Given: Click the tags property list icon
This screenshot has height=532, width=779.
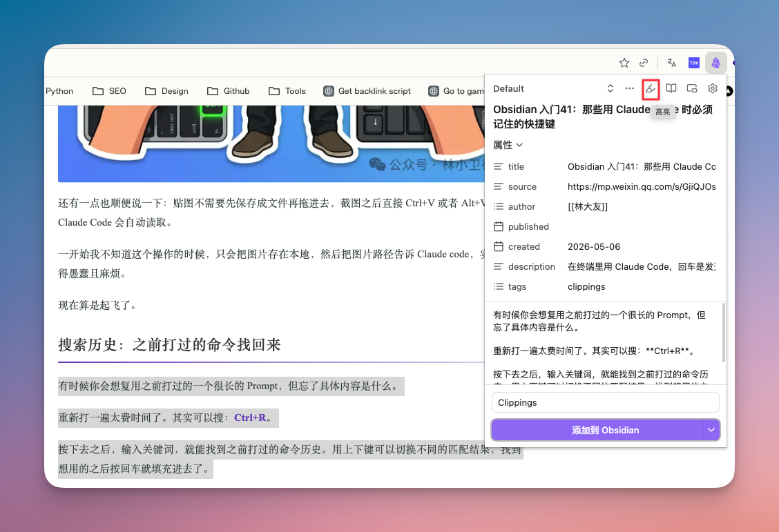Looking at the screenshot, I should [x=499, y=286].
